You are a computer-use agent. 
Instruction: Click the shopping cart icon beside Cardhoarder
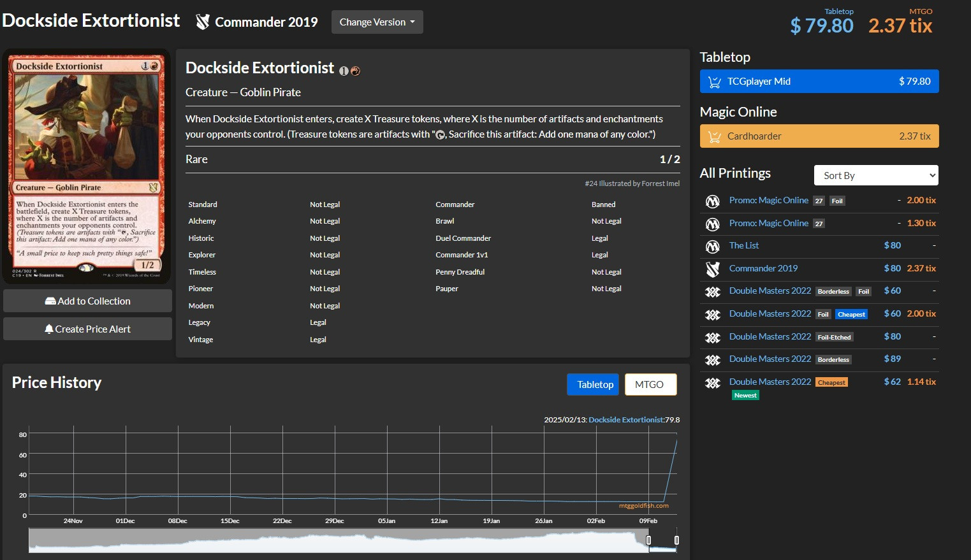point(714,136)
